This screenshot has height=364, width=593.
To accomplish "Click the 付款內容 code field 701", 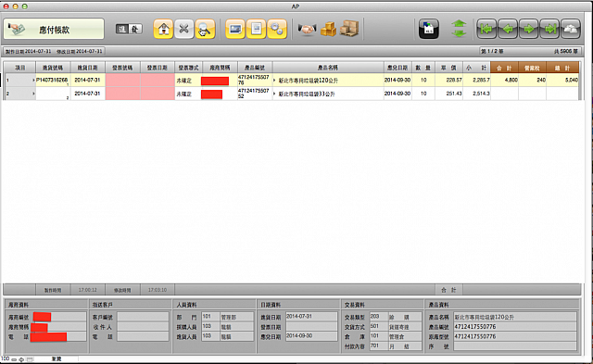I will pyautogui.click(x=378, y=345).
